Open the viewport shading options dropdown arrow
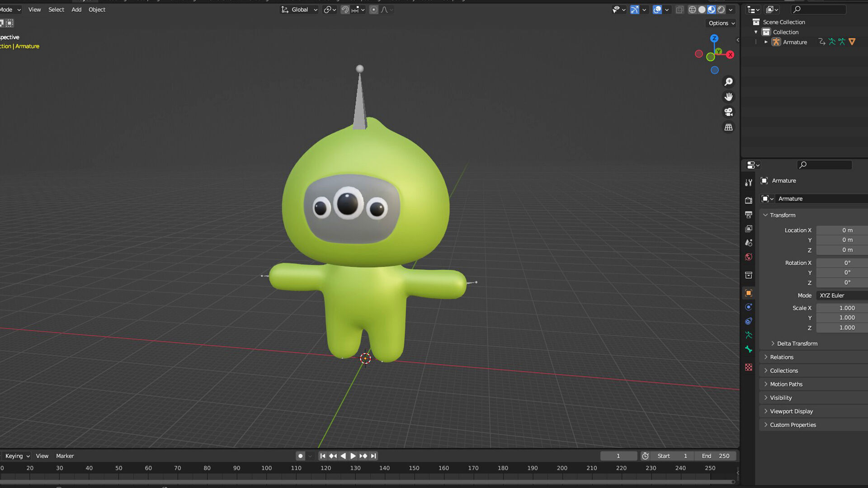The width and height of the screenshot is (868, 488). (x=731, y=9)
